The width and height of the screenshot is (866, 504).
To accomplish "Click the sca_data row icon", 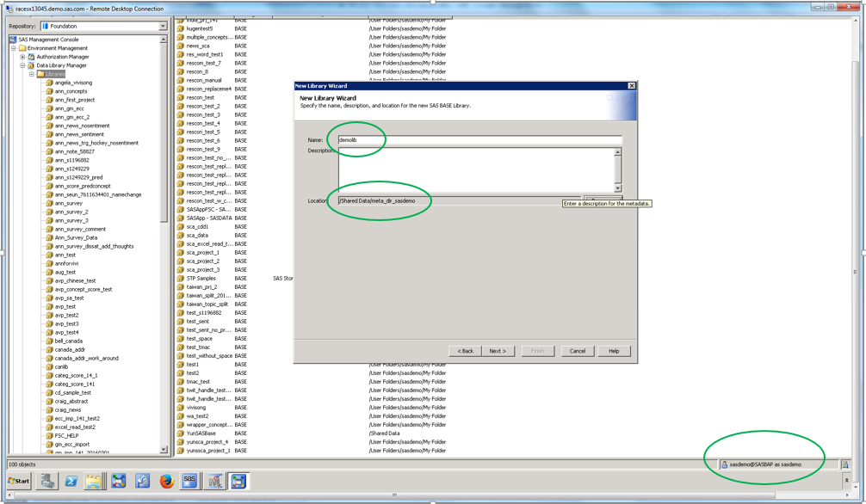I will tap(181, 235).
